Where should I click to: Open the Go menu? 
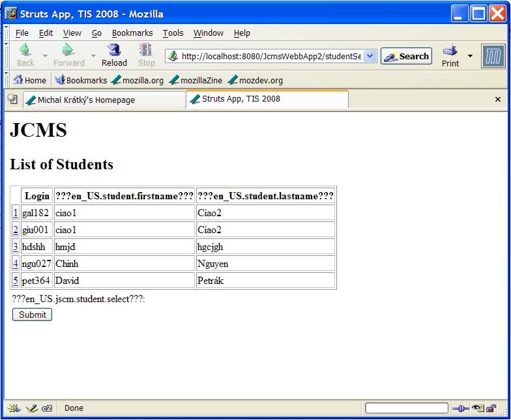(x=96, y=33)
